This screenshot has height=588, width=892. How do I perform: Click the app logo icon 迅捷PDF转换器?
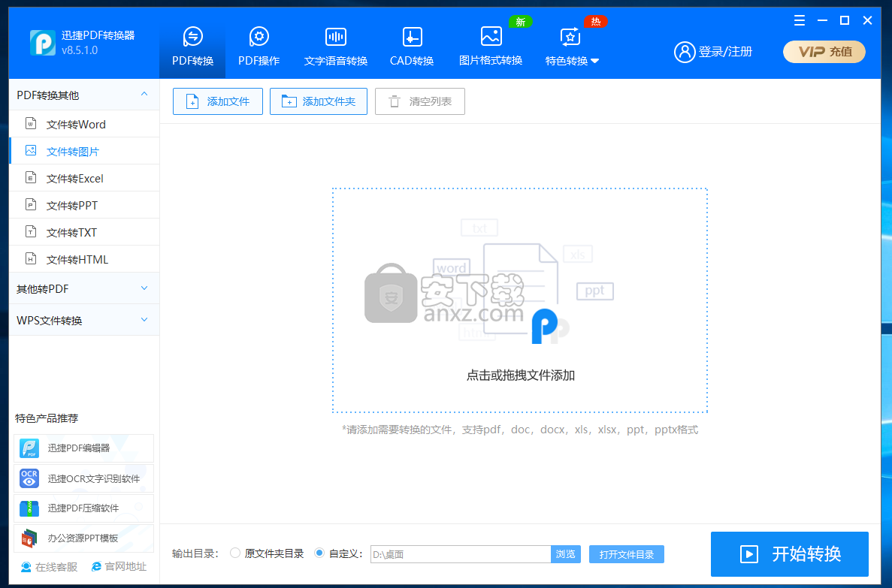(43, 43)
